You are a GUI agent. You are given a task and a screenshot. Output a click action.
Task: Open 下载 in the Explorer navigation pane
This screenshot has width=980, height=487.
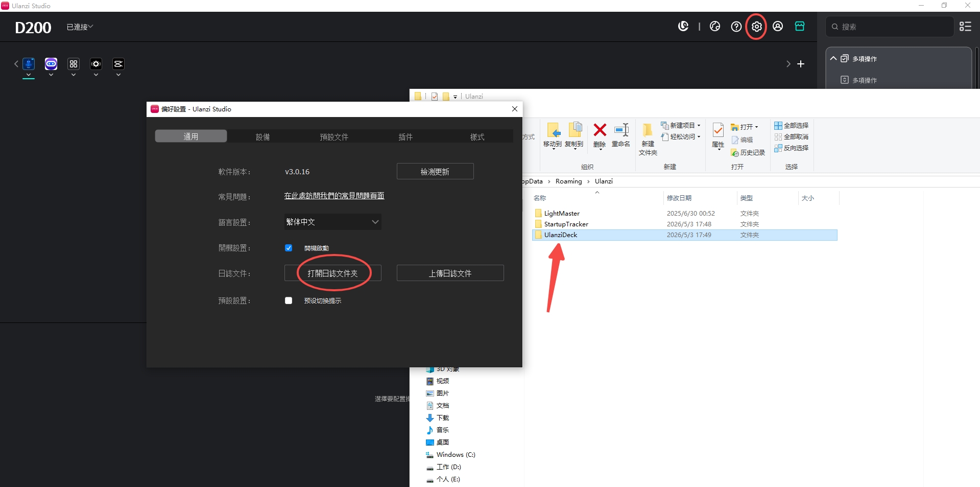tap(438, 418)
